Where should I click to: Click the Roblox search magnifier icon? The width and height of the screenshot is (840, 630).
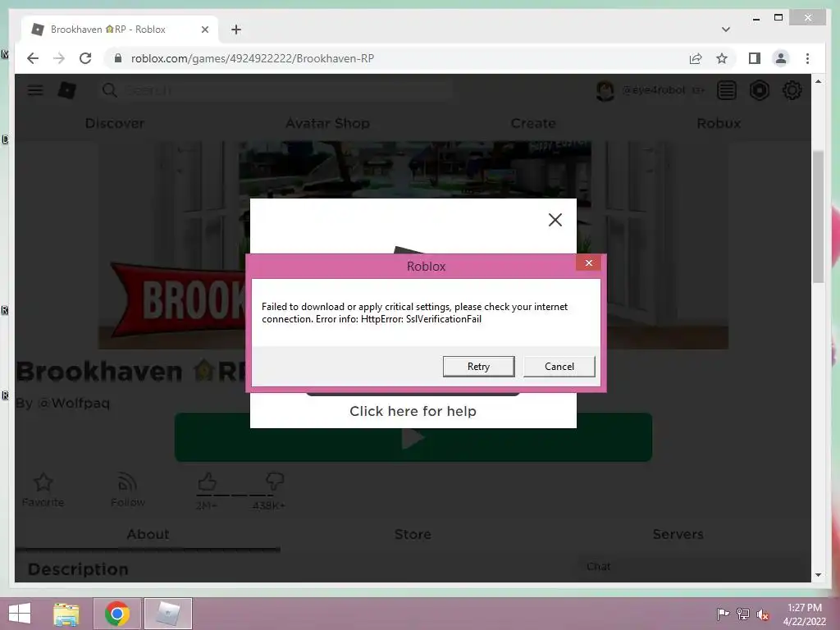(109, 90)
